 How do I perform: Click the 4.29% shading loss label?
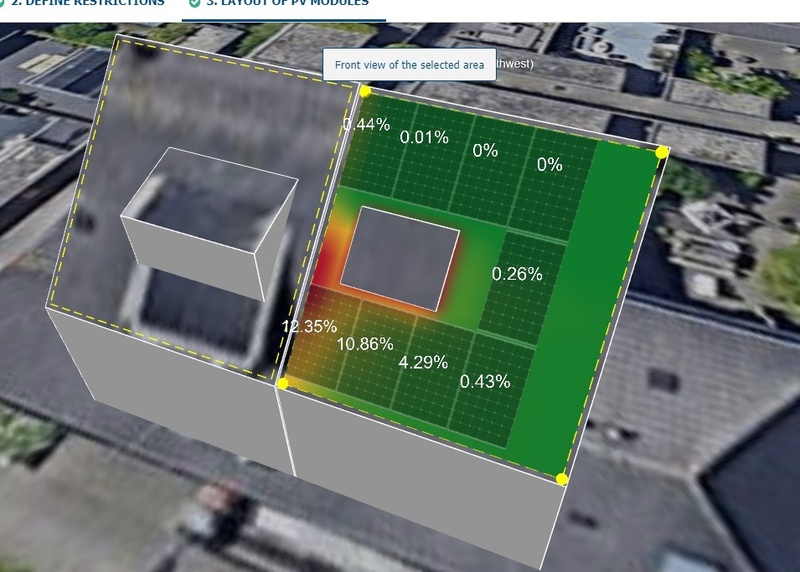423,363
